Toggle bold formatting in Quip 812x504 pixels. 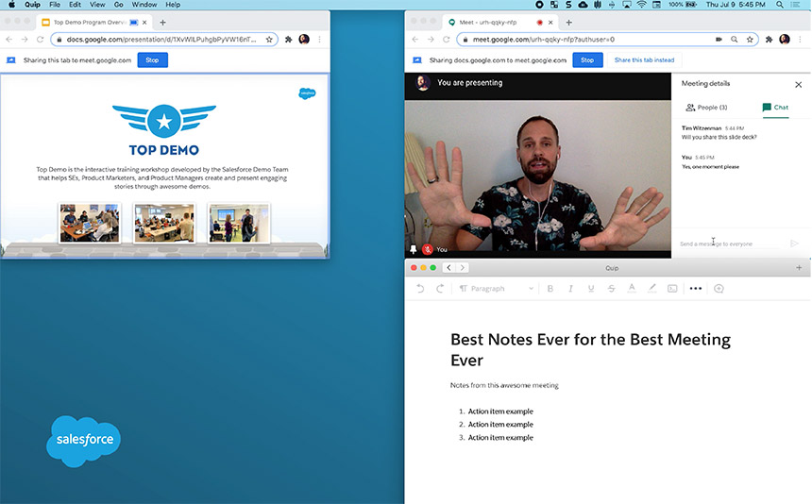coord(550,289)
